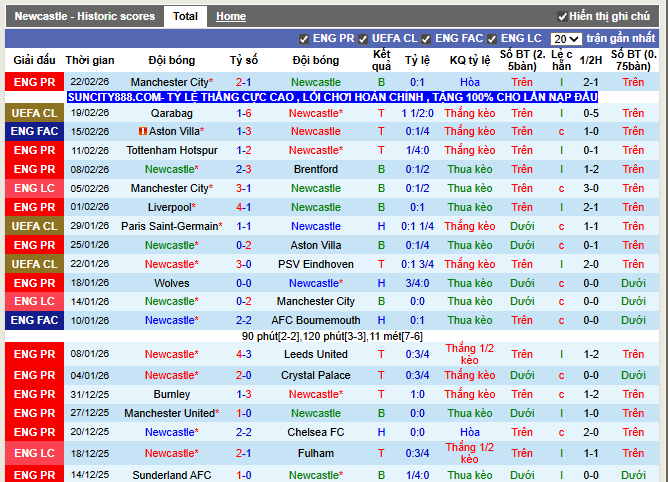The image size is (668, 482).
Task: Click Wolves team name
Action: tap(172, 283)
